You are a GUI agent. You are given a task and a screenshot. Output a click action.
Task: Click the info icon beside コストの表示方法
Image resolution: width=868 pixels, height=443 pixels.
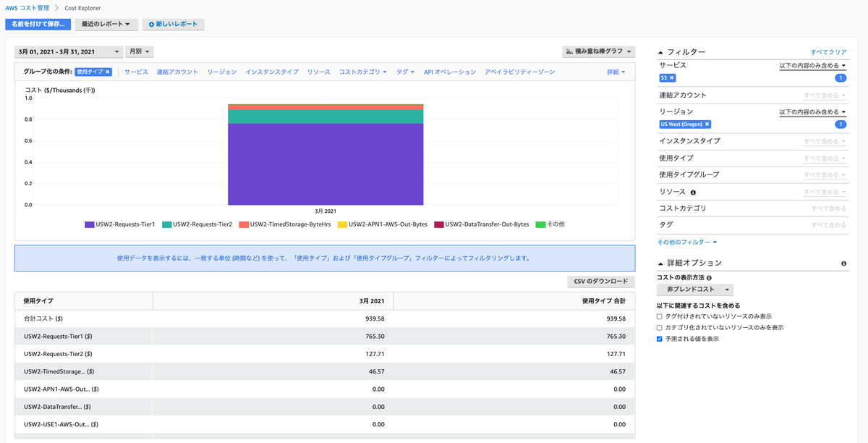click(708, 277)
